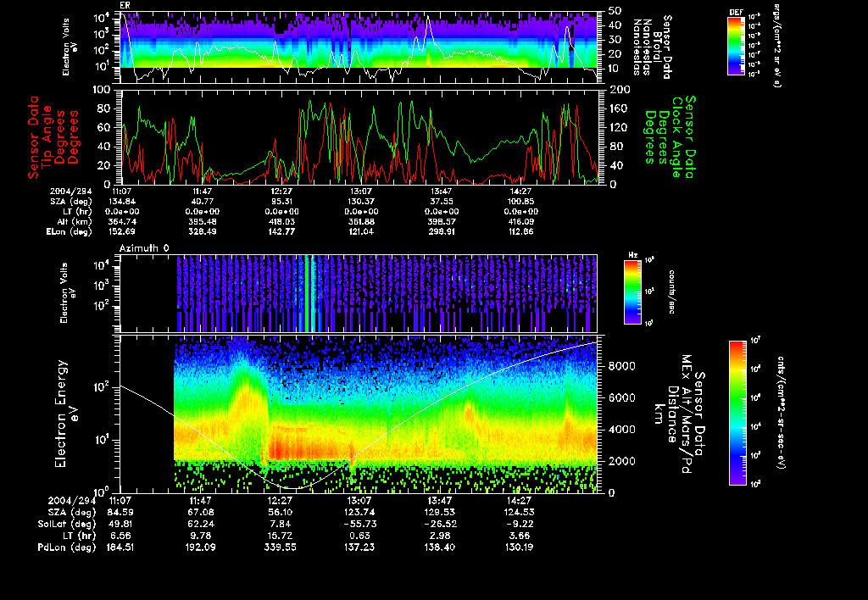The image size is (868, 600).
Task: Click the Hz counts/sec color bar
Action: point(632,292)
